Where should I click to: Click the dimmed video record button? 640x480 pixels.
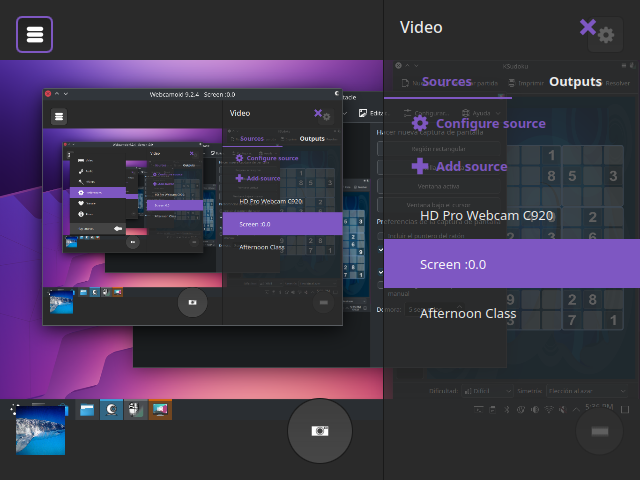coord(600,431)
